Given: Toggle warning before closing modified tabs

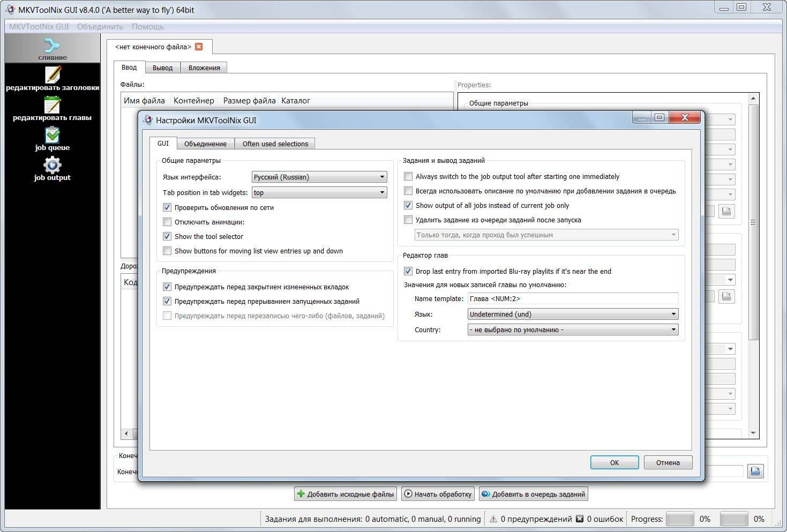Looking at the screenshot, I should pyautogui.click(x=167, y=287).
